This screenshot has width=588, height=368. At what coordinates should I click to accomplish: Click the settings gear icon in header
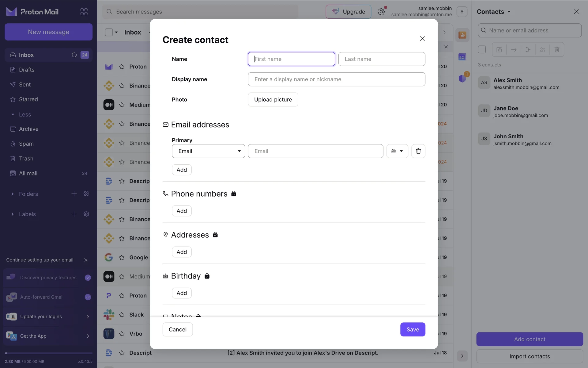[381, 12]
